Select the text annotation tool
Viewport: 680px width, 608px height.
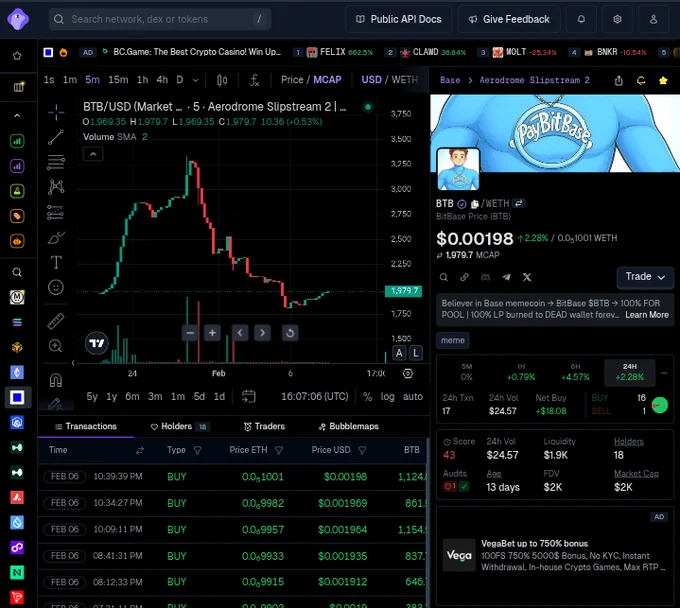(56, 262)
